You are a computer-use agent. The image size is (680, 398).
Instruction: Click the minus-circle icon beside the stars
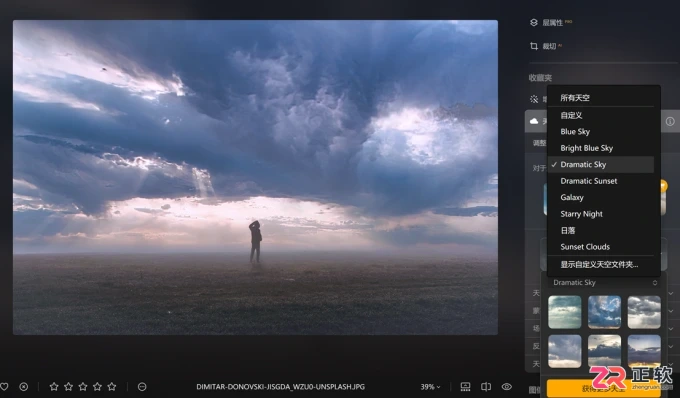142,386
